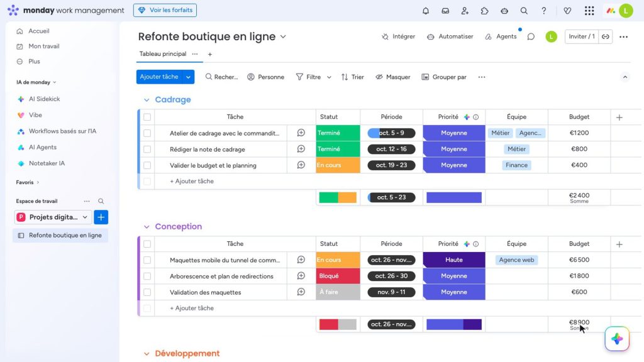Open update conversation for Validation des maquettes
This screenshot has height=362, width=644.
click(x=301, y=292)
